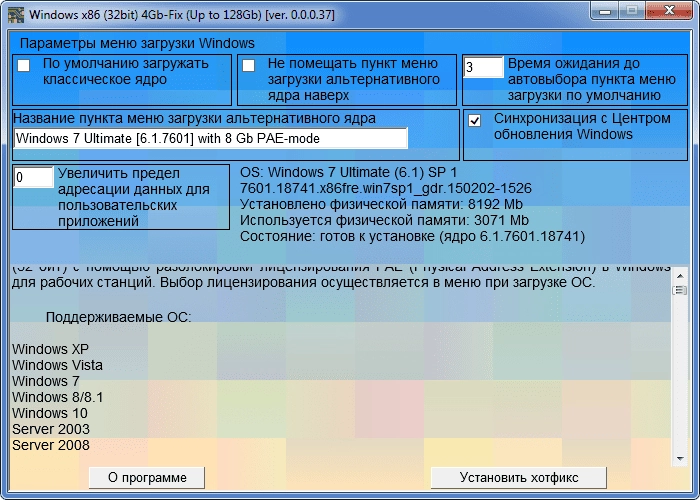700x500 pixels.
Task: Uncheck Windows Update synchronization checkbox
Action: [x=475, y=121]
